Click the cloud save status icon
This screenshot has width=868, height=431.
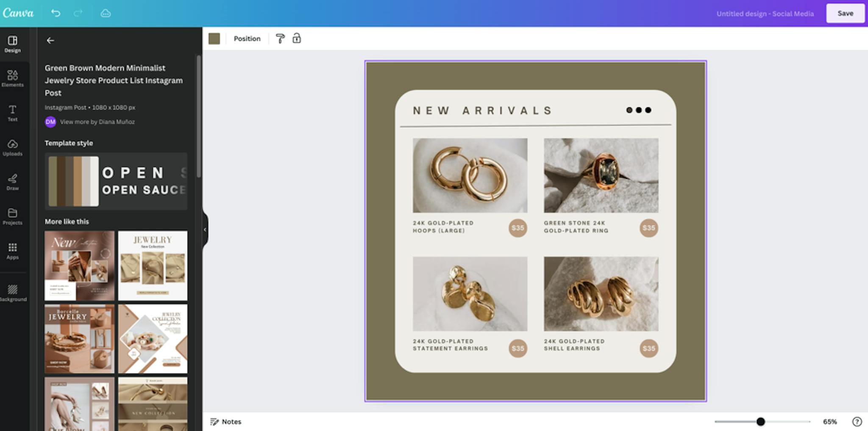click(x=106, y=13)
